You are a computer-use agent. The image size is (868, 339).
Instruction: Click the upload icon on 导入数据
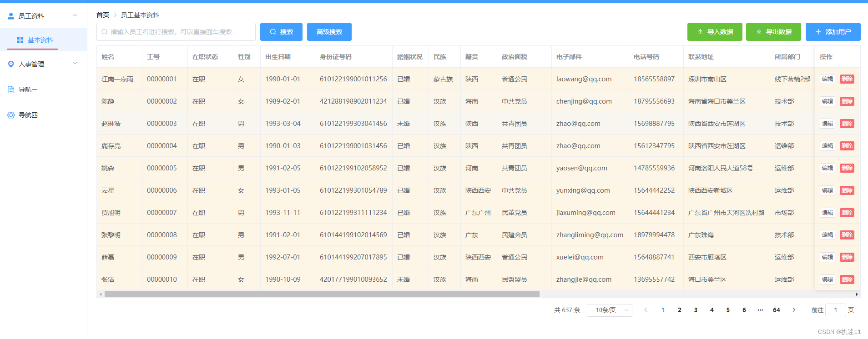[700, 32]
